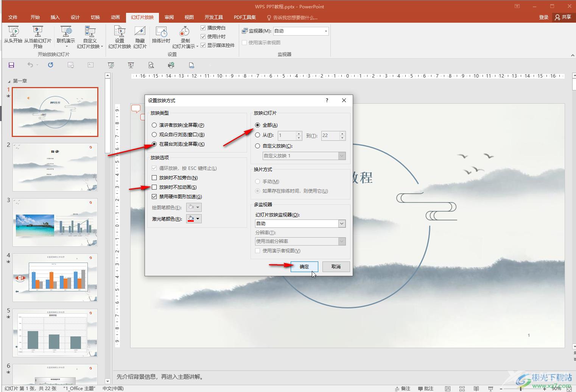Click the redo icon in quick access toolbar
Image resolution: width=576 pixels, height=392 pixels.
point(50,65)
